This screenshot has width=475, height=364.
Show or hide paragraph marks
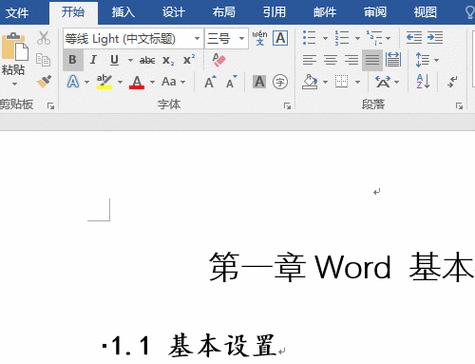point(452,82)
